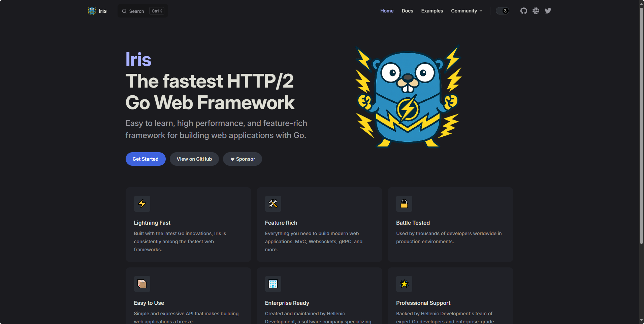
Task: Click 'Everything you need to build' description
Action: 314,241
